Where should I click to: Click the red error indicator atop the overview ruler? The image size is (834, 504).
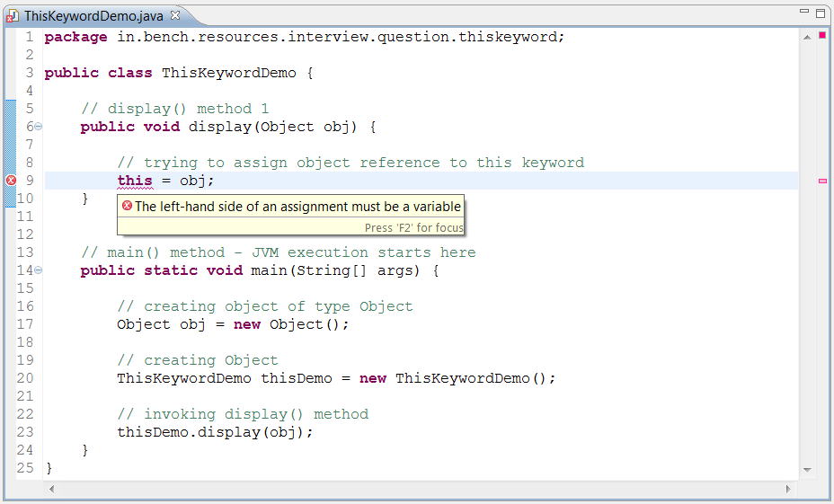click(822, 35)
